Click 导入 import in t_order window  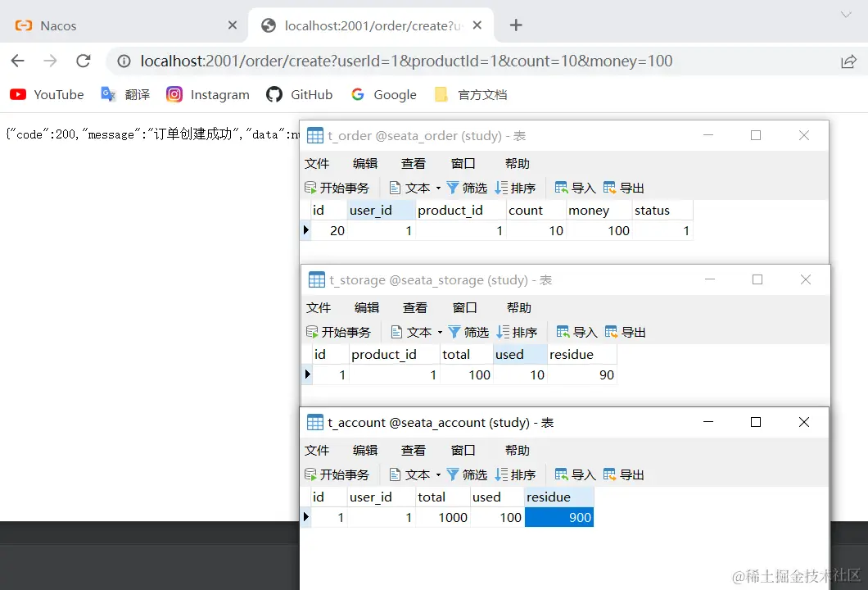pos(575,188)
